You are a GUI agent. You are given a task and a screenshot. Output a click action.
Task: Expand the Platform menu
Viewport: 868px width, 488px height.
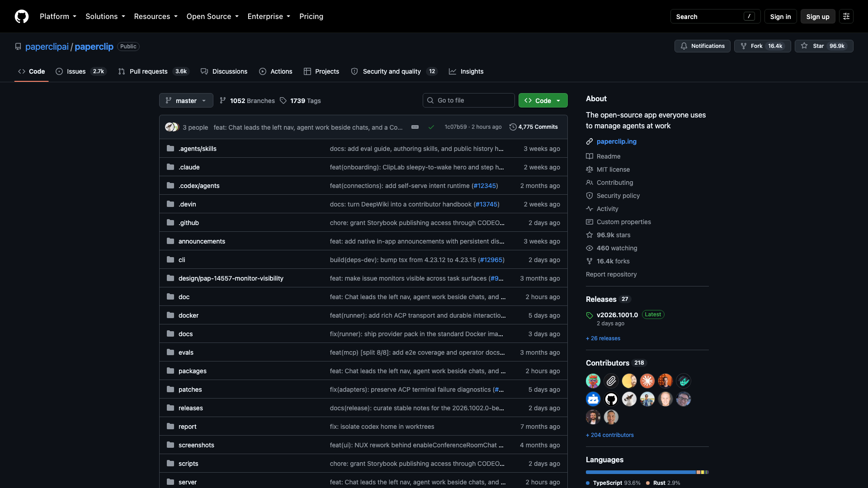58,16
